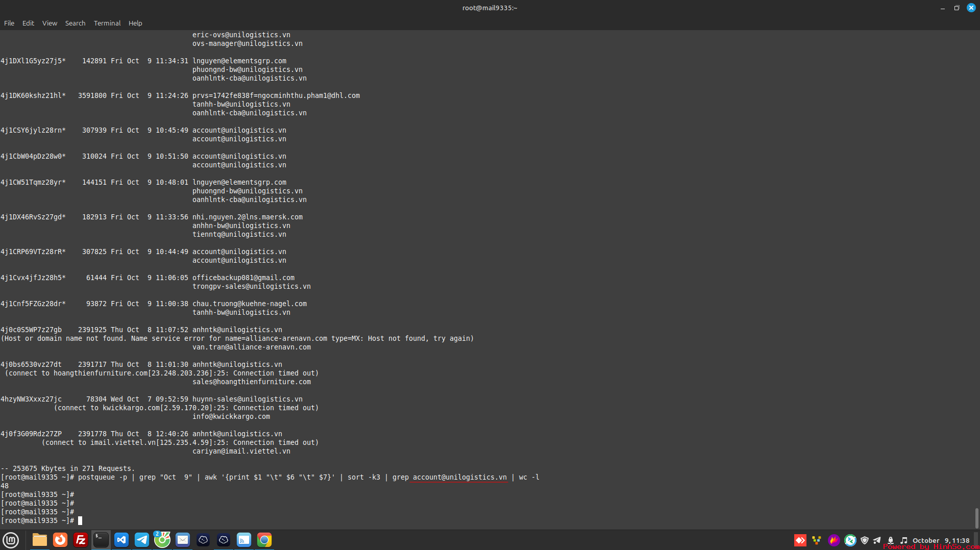Launch Google Chrome from the taskbar
The image size is (980, 550).
point(264,540)
